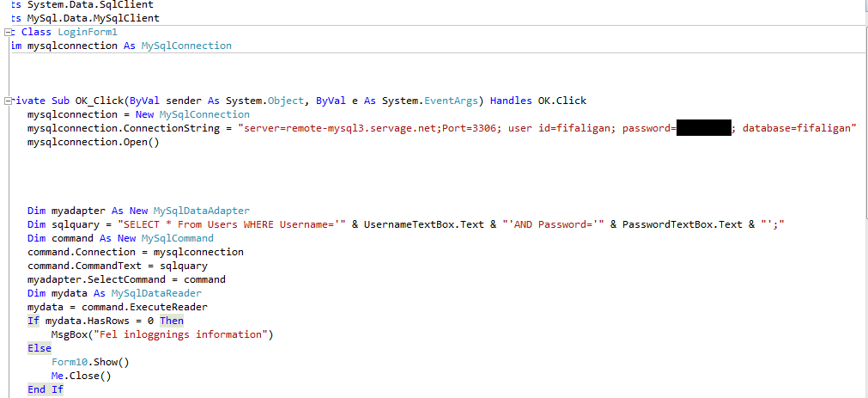The width and height of the screenshot is (868, 398).
Task: Place cursor on the 'LoginForm1' class name
Action: pos(88,32)
